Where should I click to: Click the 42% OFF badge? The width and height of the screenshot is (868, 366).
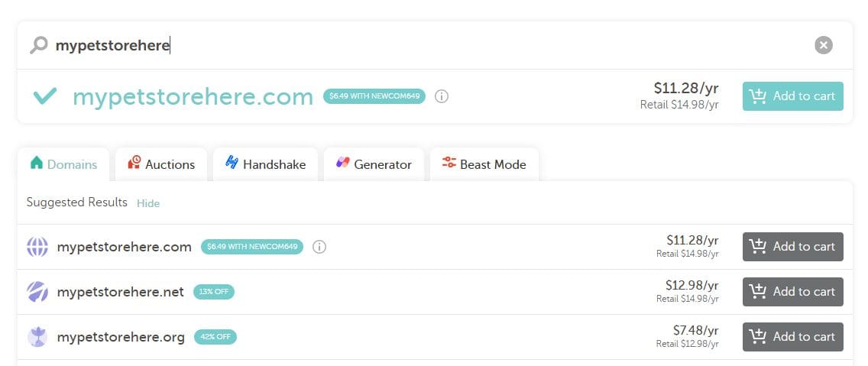(x=215, y=337)
